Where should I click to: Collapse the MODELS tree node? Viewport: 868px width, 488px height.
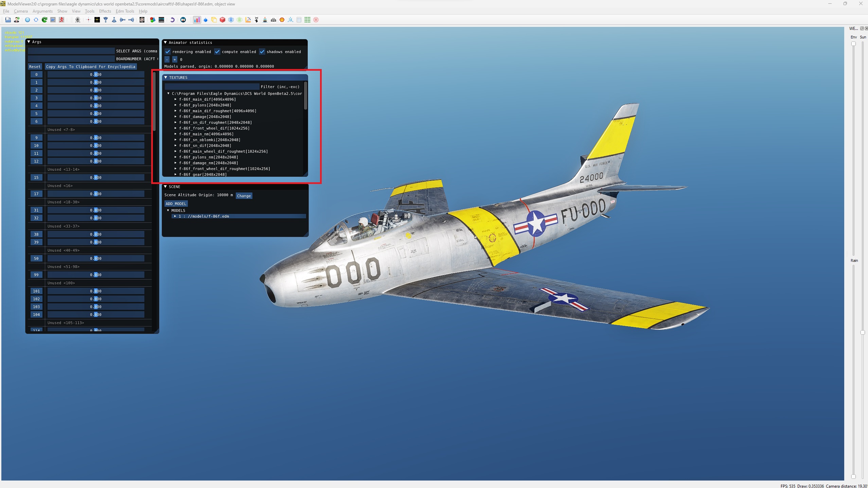tap(168, 211)
